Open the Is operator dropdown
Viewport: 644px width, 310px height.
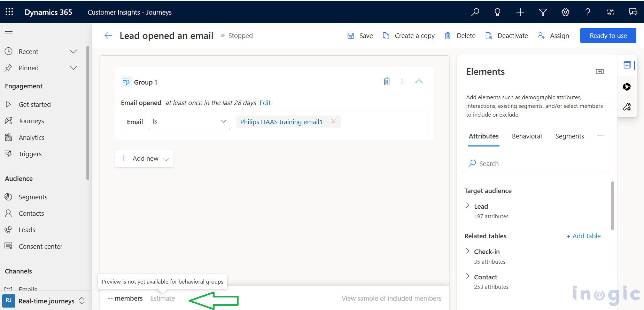tap(189, 121)
